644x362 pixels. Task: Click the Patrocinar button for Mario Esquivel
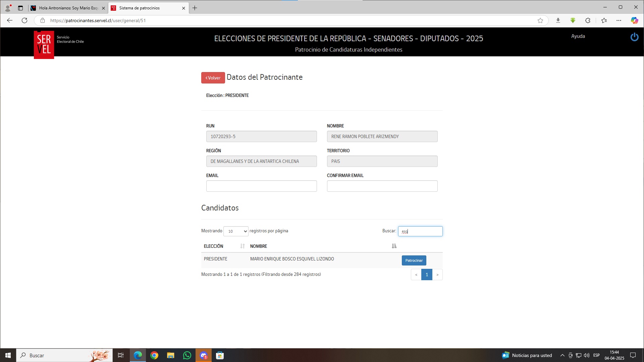[414, 260]
